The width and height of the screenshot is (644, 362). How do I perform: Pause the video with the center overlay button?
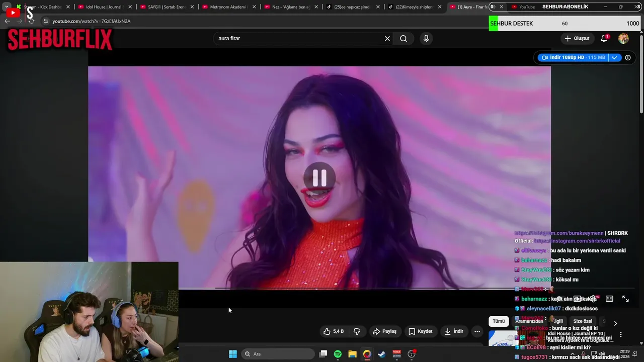(319, 177)
